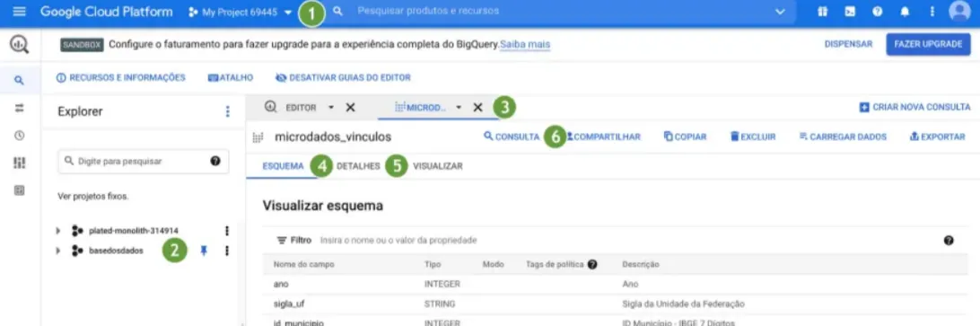Viewport: 980px width, 326px height.
Task: Follow the Saiba mais link
Action: [525, 45]
